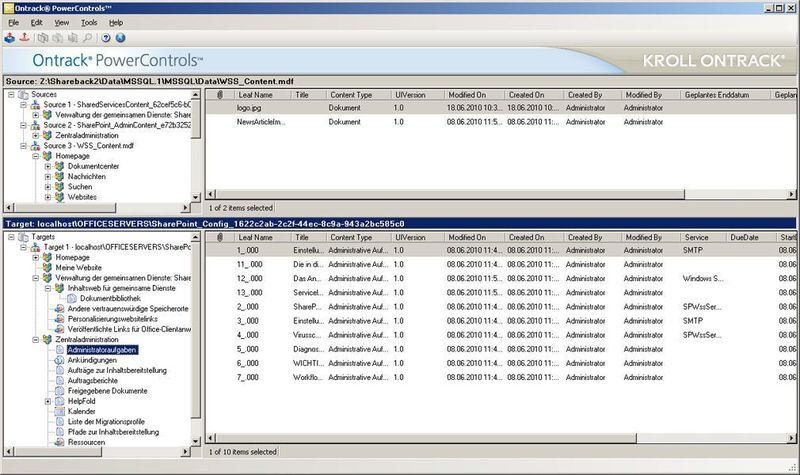Screen dimensions: 800x475
Task: Select Administratoraufgaben in the target tree
Action: pyautogui.click(x=102, y=349)
